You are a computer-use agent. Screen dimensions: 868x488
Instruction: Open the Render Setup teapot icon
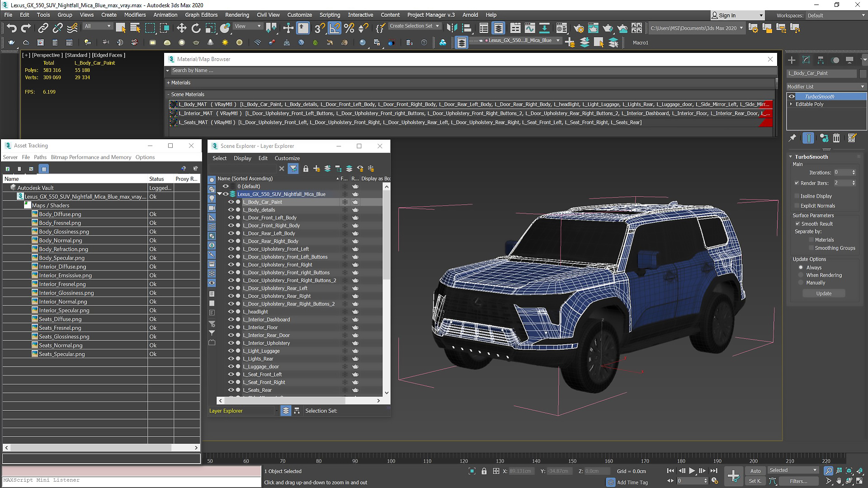coord(579,28)
